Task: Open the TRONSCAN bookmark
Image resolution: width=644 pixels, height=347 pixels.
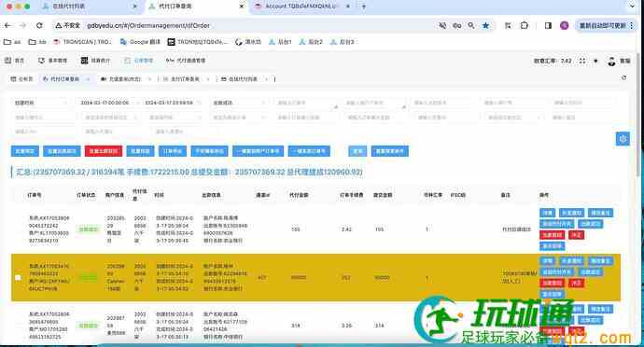Action: coord(82,42)
